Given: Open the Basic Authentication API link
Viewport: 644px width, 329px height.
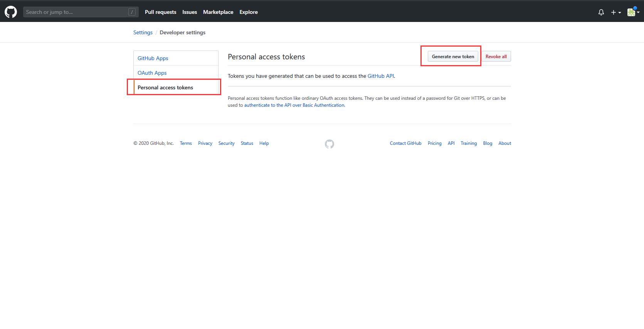Looking at the screenshot, I should pos(294,105).
